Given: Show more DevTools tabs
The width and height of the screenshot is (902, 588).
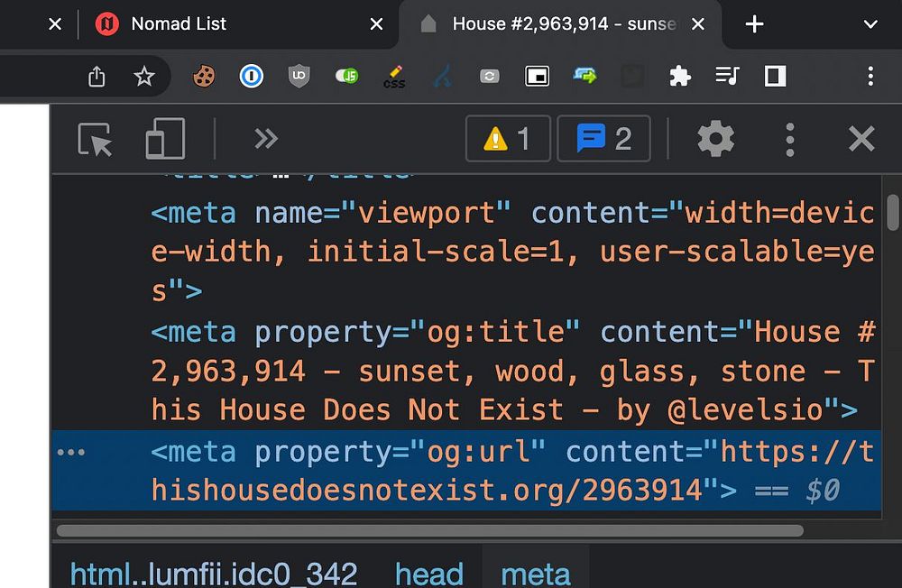Looking at the screenshot, I should pyautogui.click(x=266, y=139).
